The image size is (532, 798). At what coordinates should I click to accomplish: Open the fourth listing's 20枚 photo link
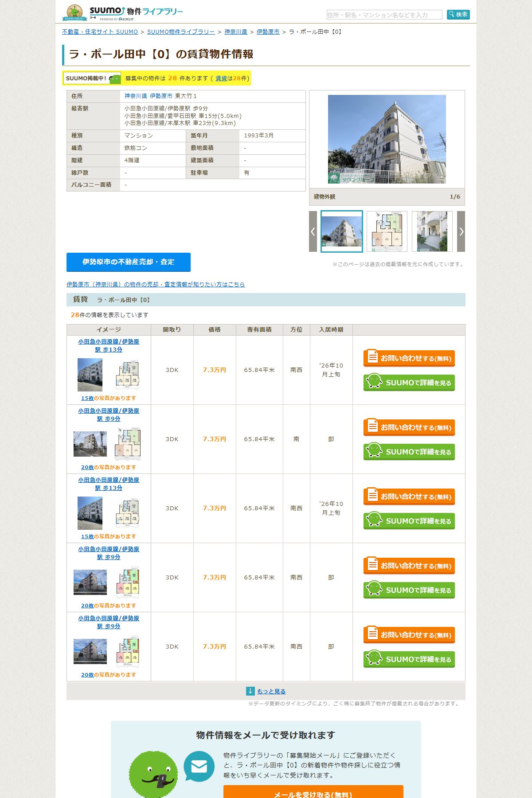(x=87, y=606)
